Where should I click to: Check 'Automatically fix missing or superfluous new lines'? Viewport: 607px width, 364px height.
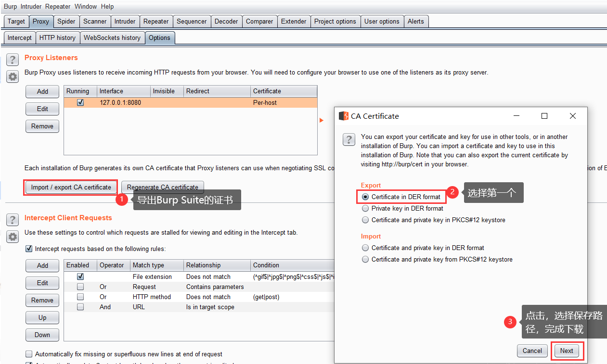point(29,354)
